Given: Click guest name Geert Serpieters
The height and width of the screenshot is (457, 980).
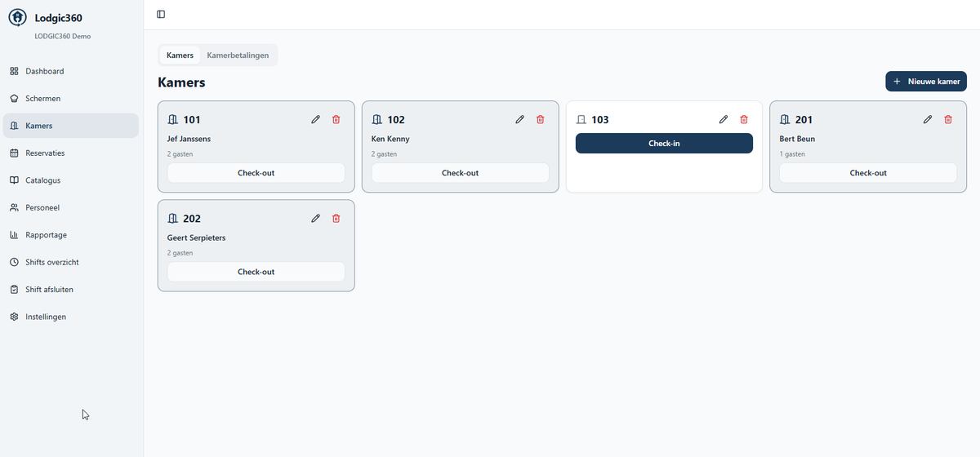Looking at the screenshot, I should [x=196, y=237].
